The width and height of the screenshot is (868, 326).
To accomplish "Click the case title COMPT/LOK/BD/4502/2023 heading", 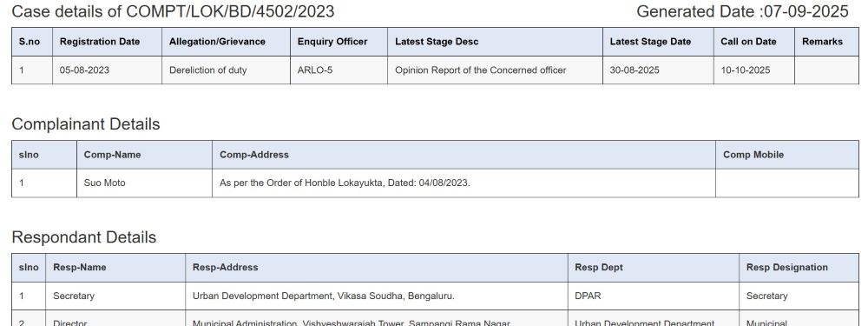I will [173, 11].
